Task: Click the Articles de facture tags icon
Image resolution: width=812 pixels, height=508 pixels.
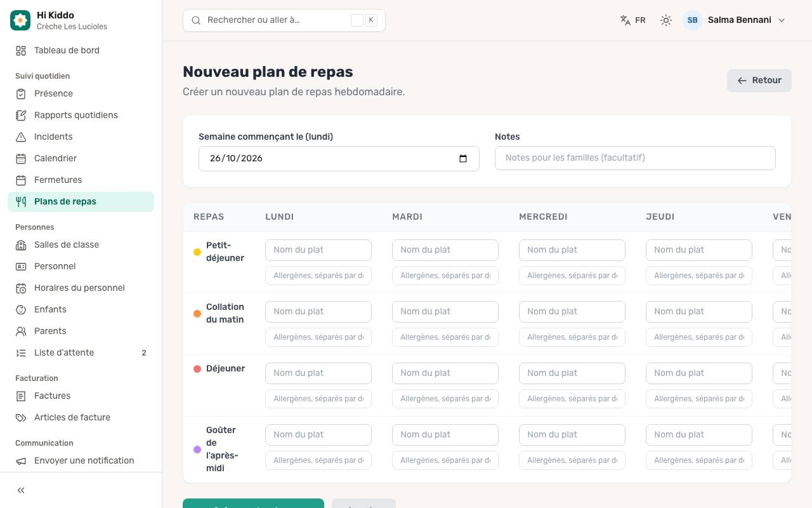Action: (21, 418)
